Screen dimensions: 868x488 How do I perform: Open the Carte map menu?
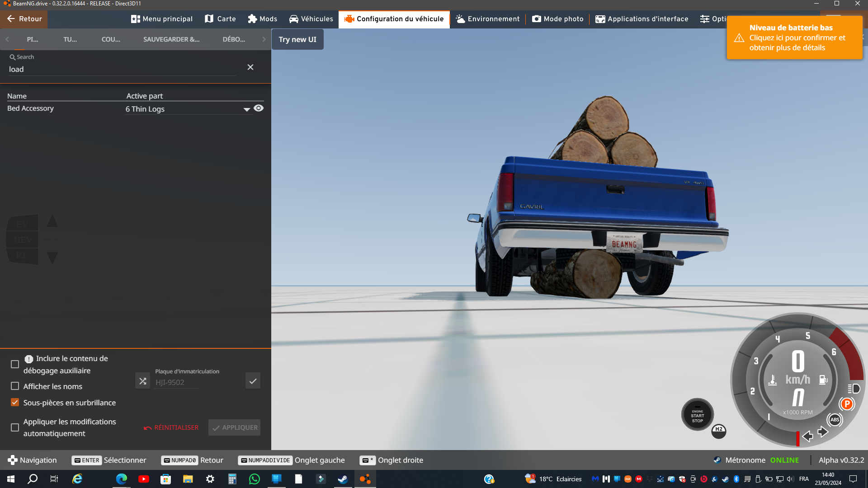click(x=220, y=19)
